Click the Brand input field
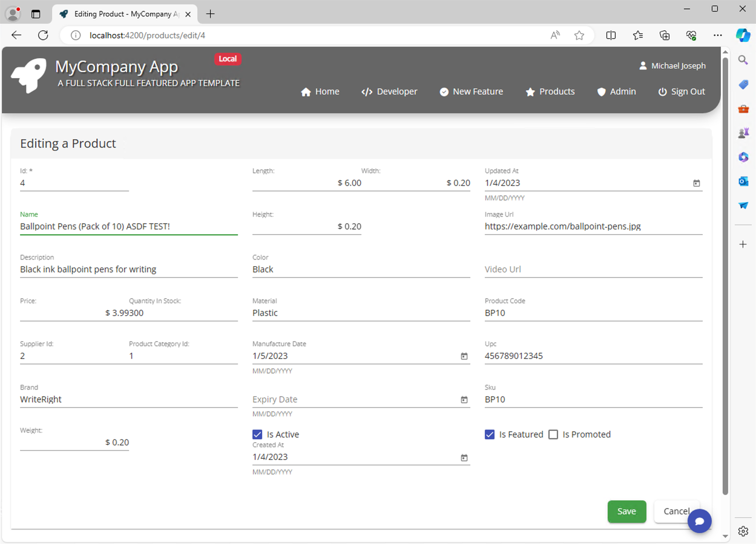756x544 pixels. tap(129, 399)
